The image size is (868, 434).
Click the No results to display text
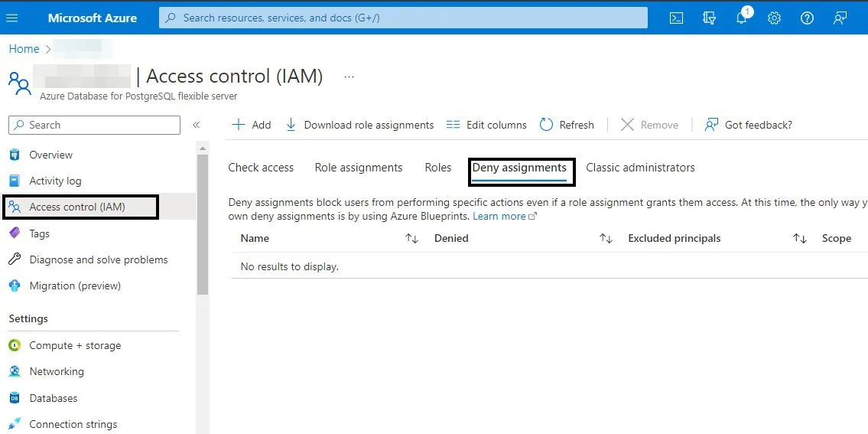click(290, 266)
